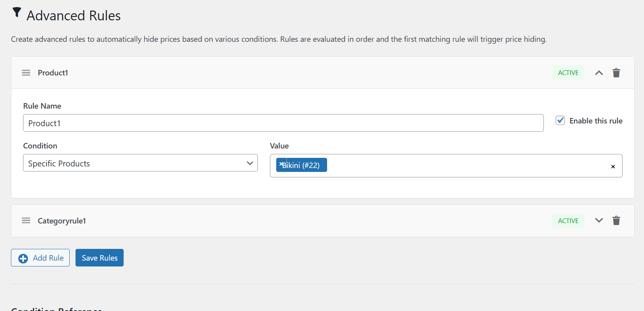Remove the Bikini (#22) tag
This screenshot has height=311, width=644.
point(281,164)
